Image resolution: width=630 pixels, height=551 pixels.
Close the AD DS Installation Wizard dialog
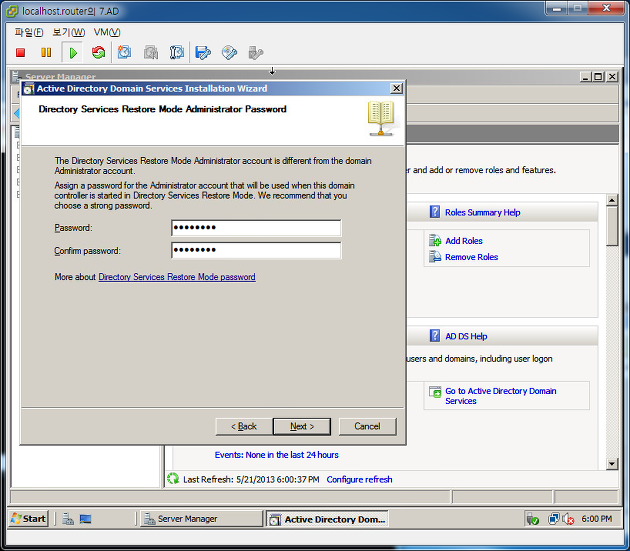(x=396, y=88)
